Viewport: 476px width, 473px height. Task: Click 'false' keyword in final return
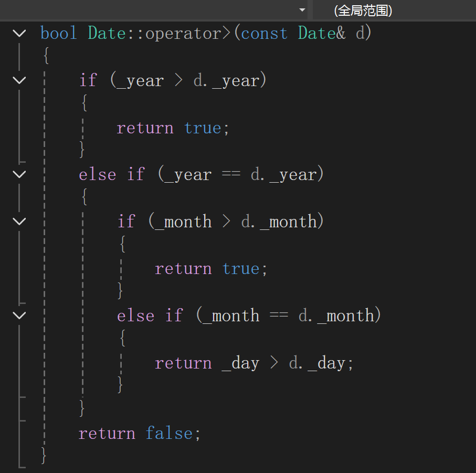[x=169, y=433]
